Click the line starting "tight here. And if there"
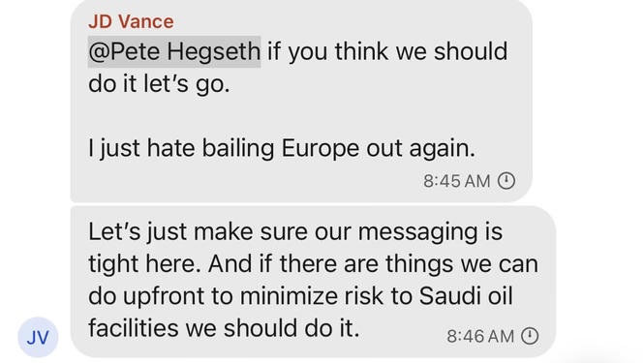Viewport: 644px width, 363px height. click(313, 264)
